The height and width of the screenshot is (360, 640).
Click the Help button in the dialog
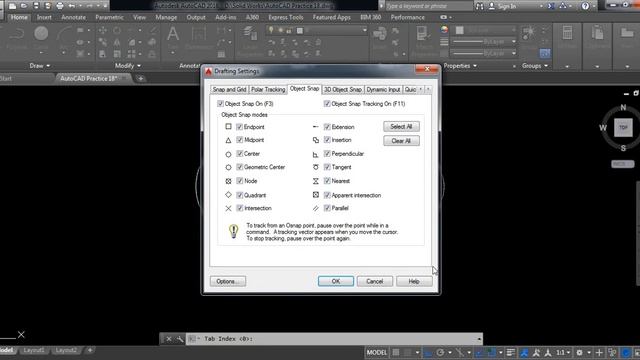pyautogui.click(x=414, y=281)
